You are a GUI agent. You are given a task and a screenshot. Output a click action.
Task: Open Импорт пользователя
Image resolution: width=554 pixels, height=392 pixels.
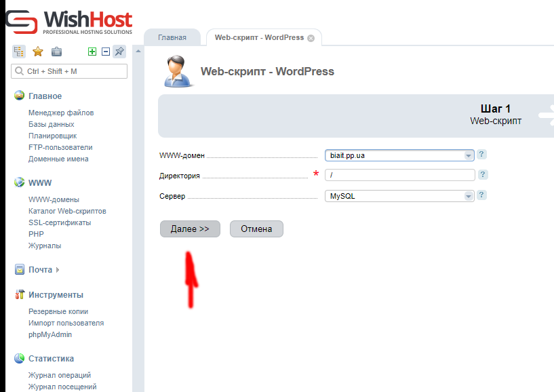tap(66, 323)
